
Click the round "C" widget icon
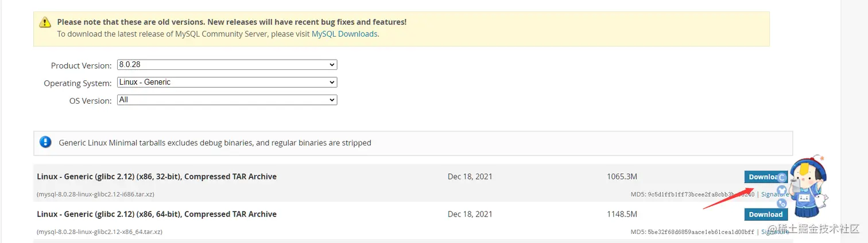point(781,178)
